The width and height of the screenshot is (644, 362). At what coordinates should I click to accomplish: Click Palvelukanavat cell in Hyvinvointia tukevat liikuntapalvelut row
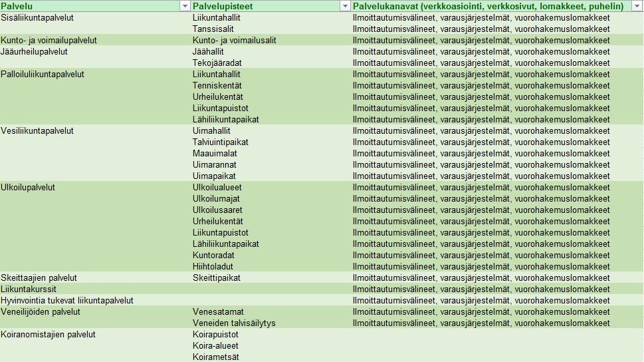(x=497, y=300)
